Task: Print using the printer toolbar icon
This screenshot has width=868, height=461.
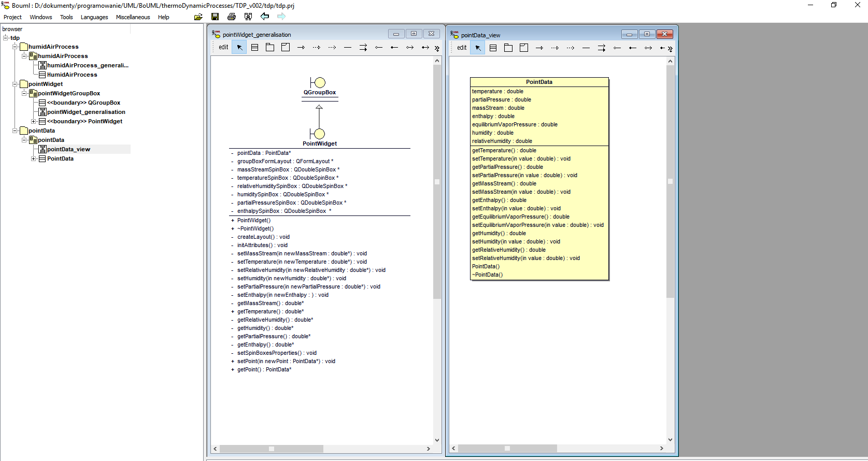Action: pyautogui.click(x=232, y=17)
